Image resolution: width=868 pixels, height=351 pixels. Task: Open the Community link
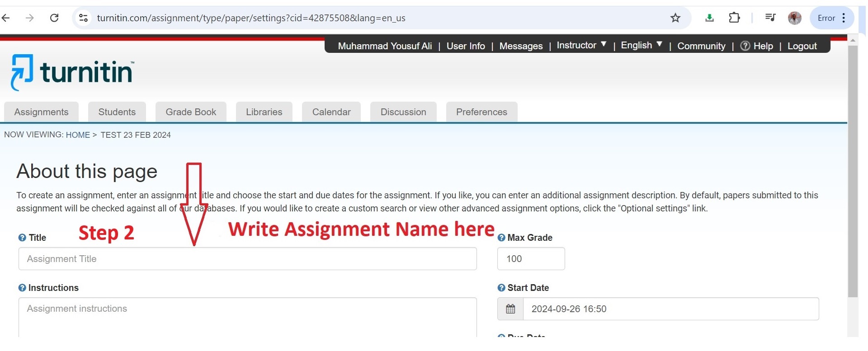pyautogui.click(x=701, y=46)
